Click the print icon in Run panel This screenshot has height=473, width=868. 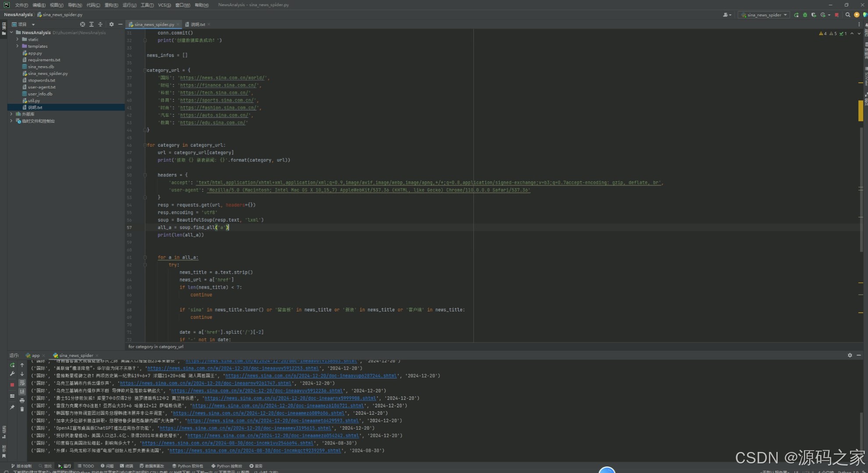pyautogui.click(x=22, y=400)
